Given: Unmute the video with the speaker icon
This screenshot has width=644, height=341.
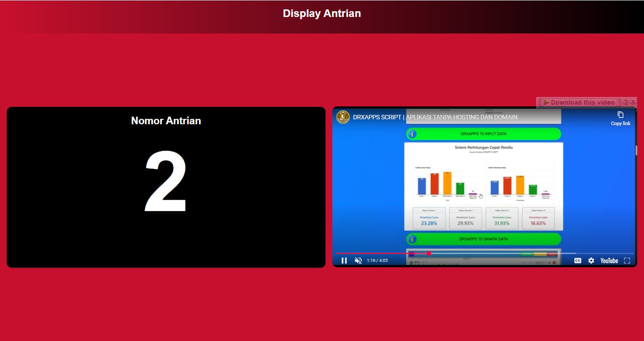Looking at the screenshot, I should click(x=358, y=261).
